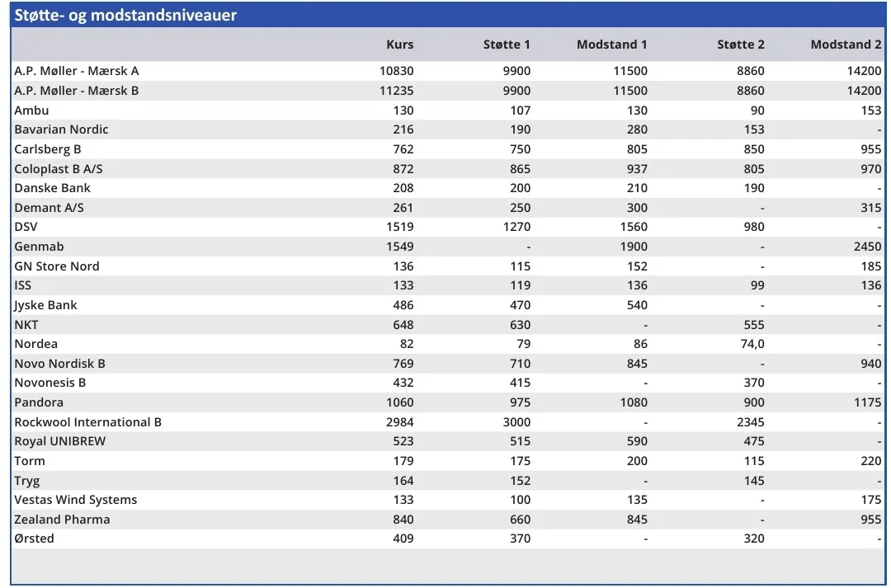Select DSV's Modstand 1 value 1560
891x588 pixels.
pos(633,227)
